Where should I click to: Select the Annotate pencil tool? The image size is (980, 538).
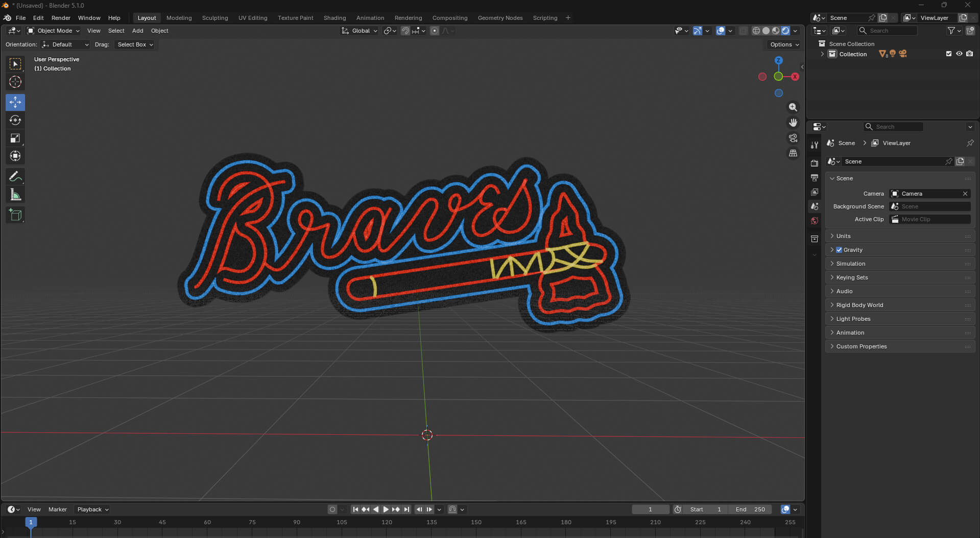pyautogui.click(x=15, y=177)
